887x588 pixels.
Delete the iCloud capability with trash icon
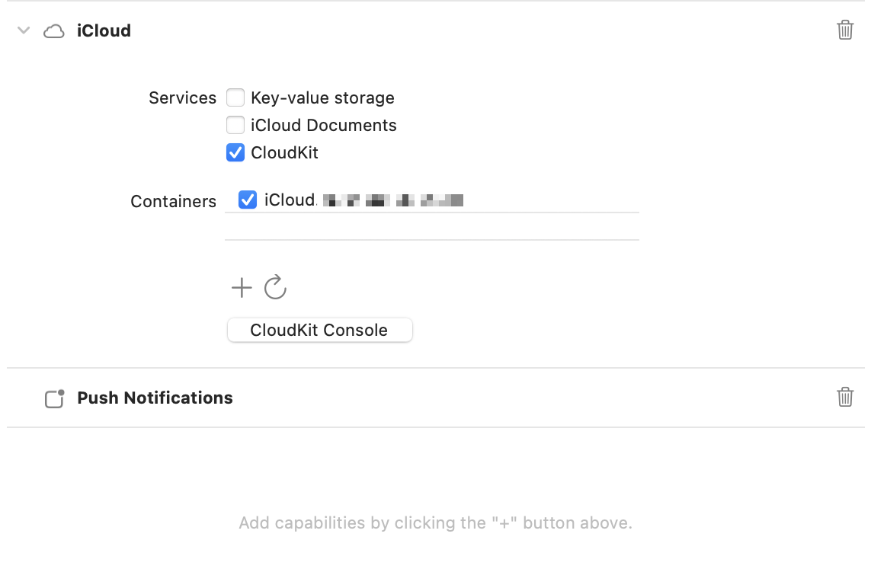click(845, 30)
